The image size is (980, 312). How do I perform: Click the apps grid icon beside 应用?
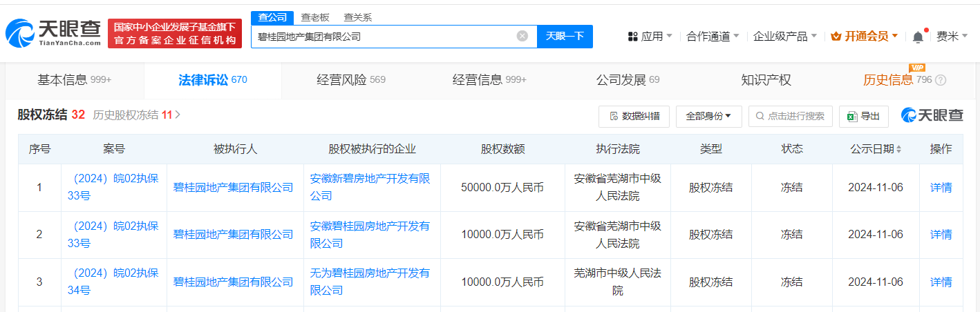point(632,36)
